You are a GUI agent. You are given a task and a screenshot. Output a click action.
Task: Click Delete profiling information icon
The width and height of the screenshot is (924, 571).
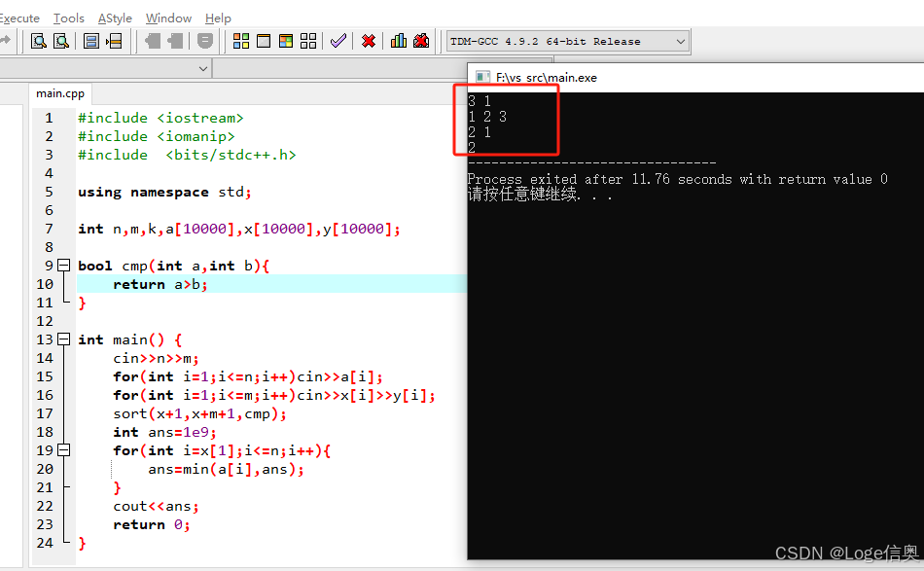point(421,41)
